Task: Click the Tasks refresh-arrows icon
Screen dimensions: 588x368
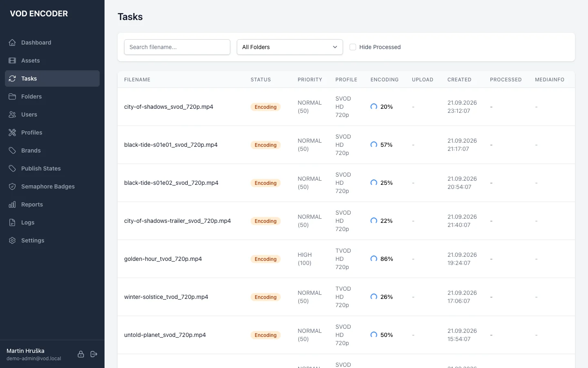Action: 12,79
